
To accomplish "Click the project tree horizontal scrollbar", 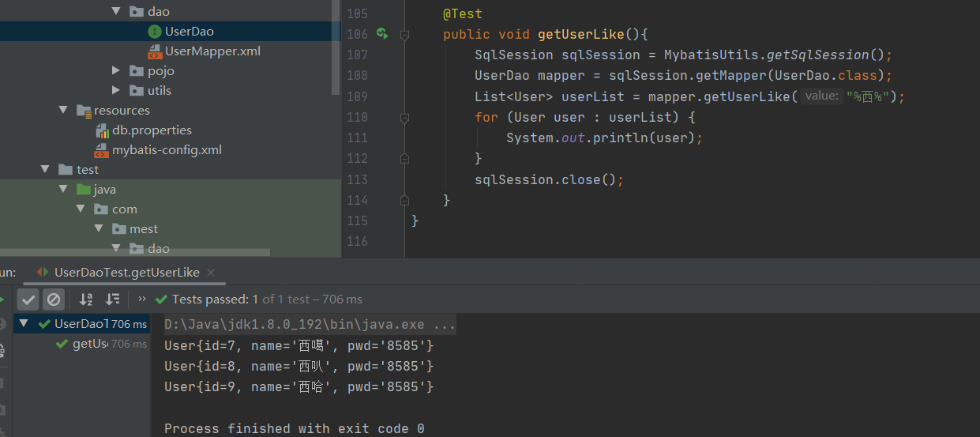I will coord(135,253).
